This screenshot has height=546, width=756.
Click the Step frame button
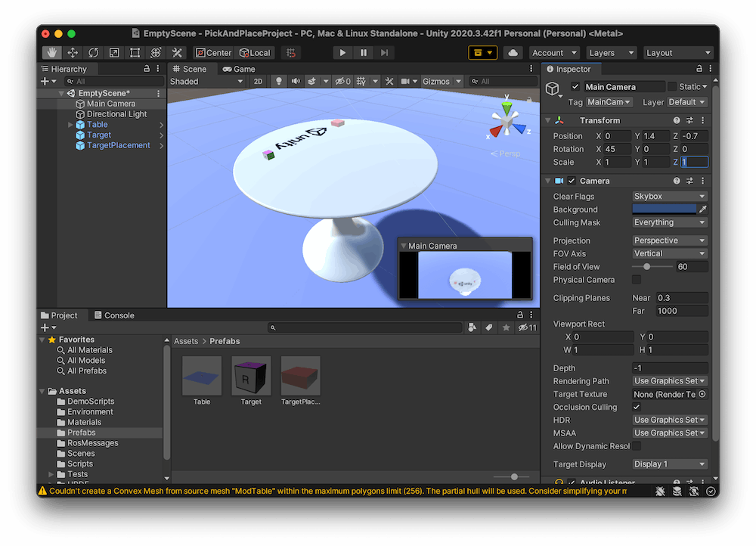[x=384, y=53]
